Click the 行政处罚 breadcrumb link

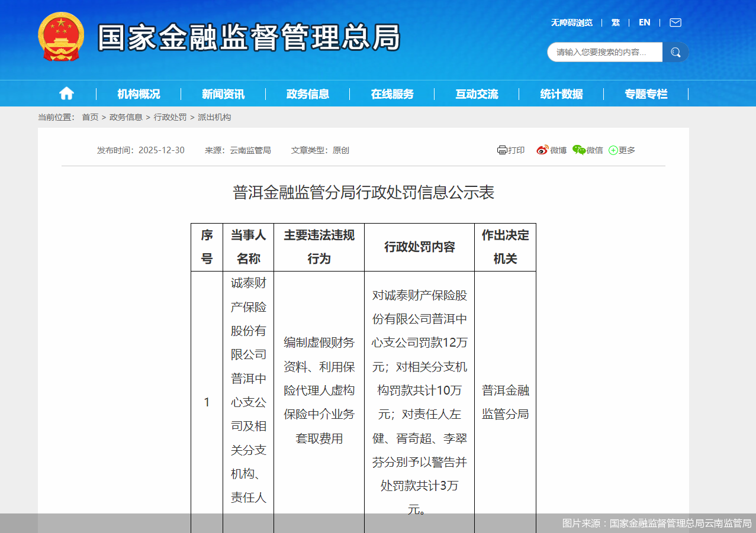coord(172,117)
